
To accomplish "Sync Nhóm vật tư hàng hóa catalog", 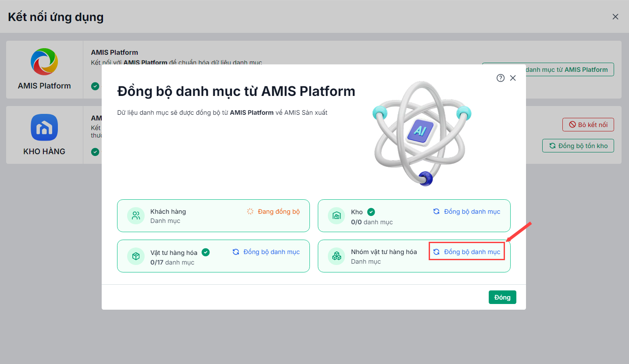I will click(467, 252).
